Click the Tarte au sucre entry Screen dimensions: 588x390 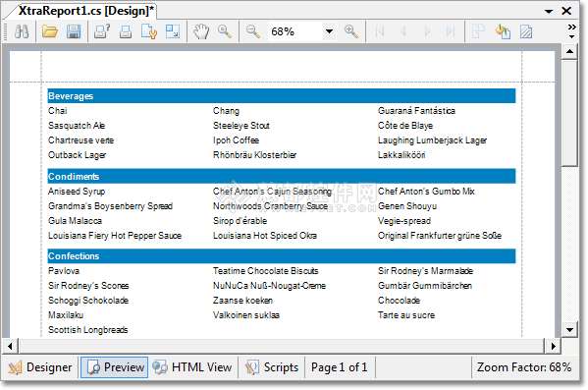tap(406, 315)
